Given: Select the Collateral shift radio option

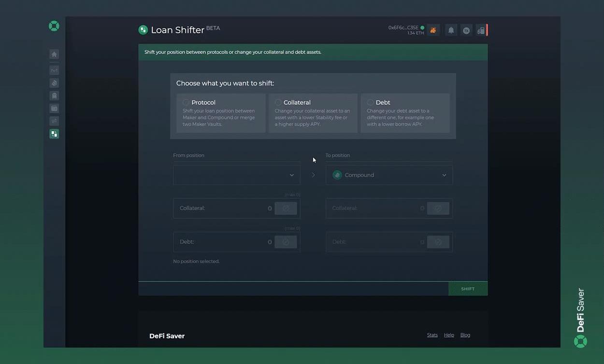Looking at the screenshot, I should (278, 102).
